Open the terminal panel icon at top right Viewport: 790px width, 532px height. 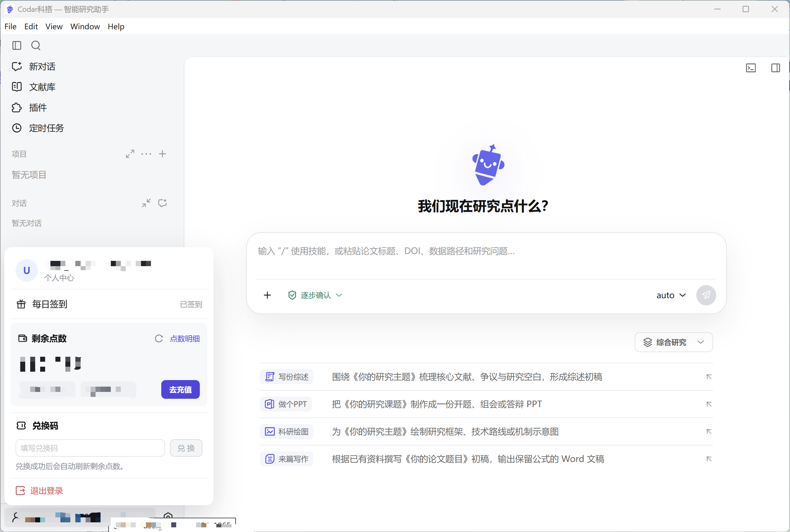click(x=751, y=68)
